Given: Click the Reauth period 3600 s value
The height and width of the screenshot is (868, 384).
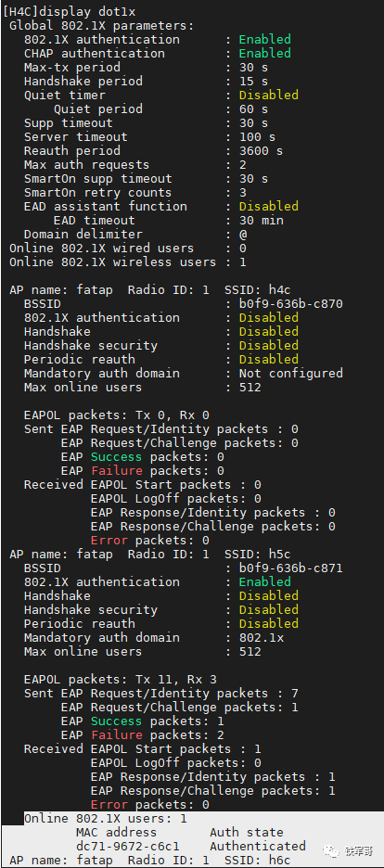Looking at the screenshot, I should point(262,150).
